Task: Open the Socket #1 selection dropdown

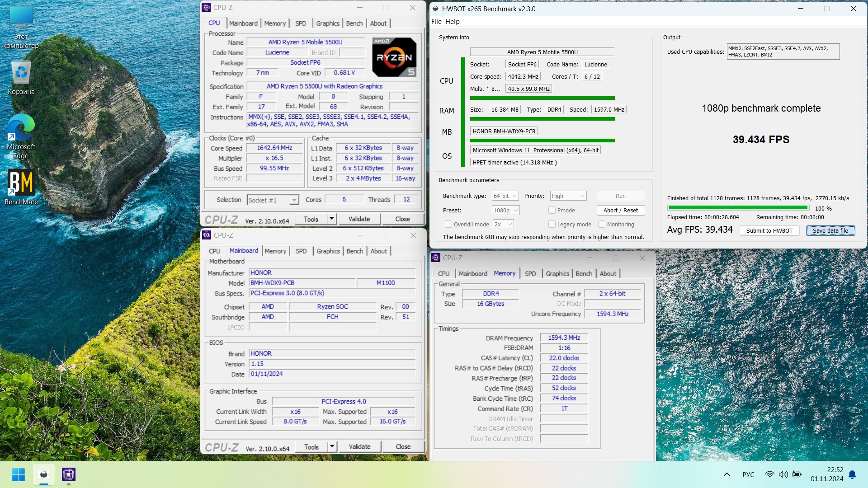Action: 273,200
